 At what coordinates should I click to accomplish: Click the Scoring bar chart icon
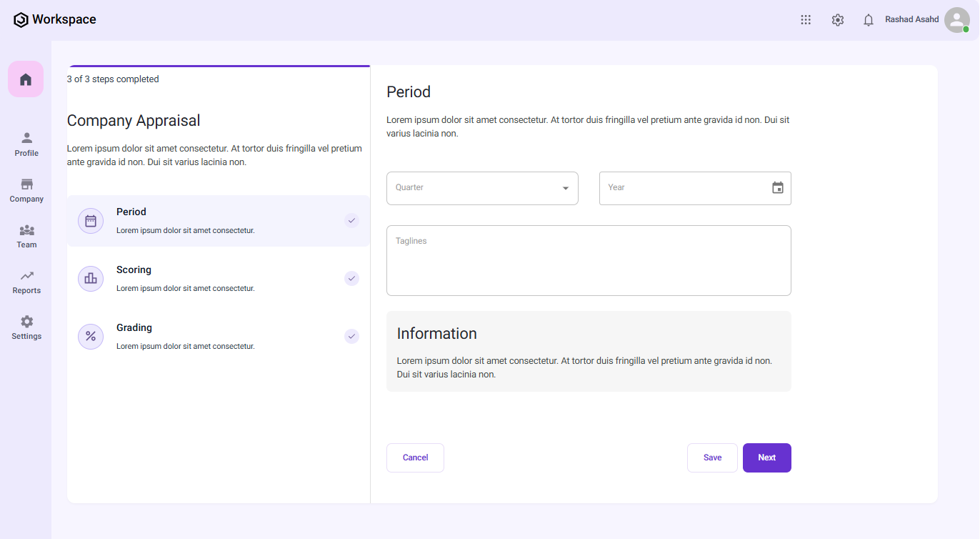pos(91,278)
